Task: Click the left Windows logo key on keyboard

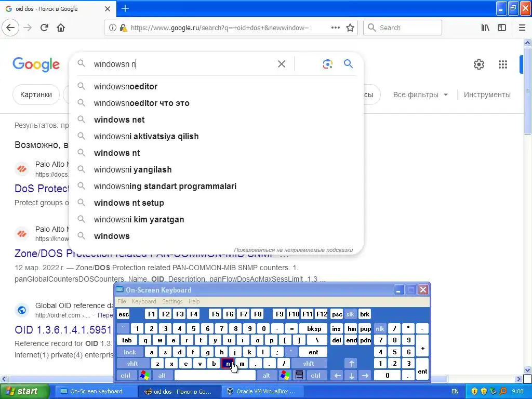Action: pos(144,375)
